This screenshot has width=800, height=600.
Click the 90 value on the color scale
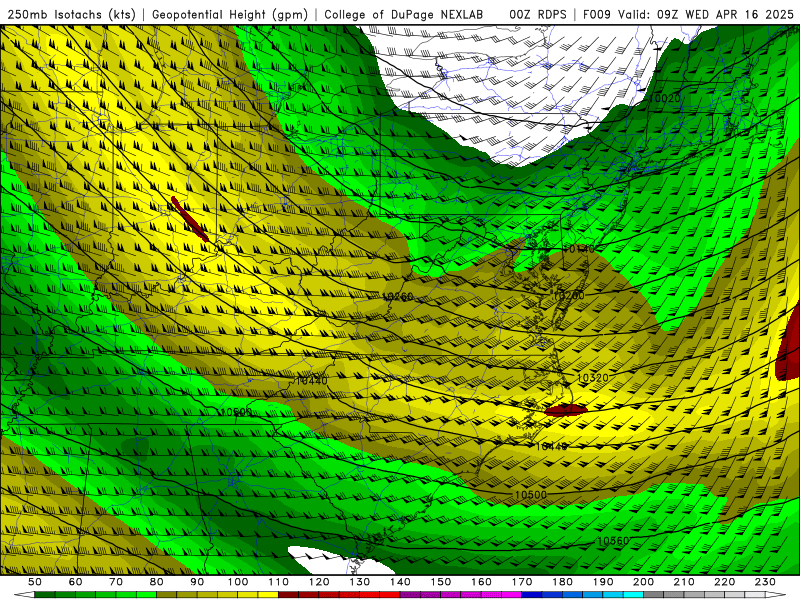pos(197,582)
